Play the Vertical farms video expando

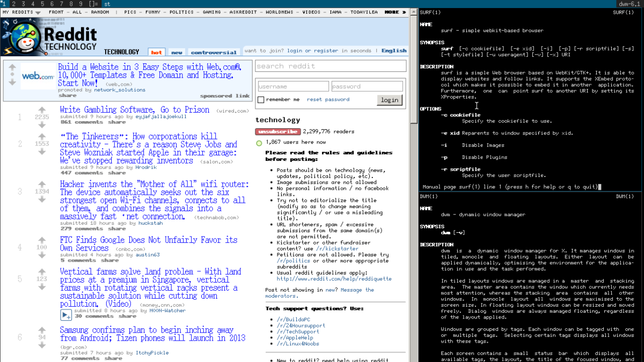66,315
